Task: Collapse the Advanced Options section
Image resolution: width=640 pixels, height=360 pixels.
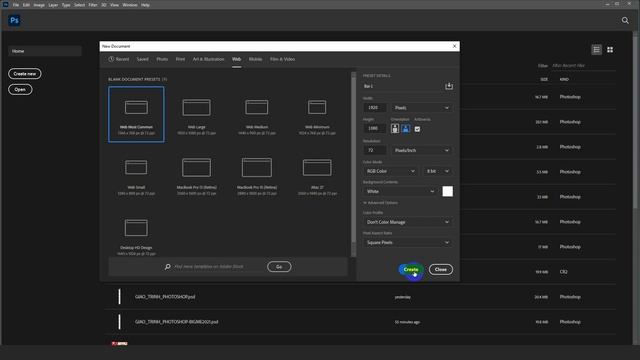Action: (380, 202)
